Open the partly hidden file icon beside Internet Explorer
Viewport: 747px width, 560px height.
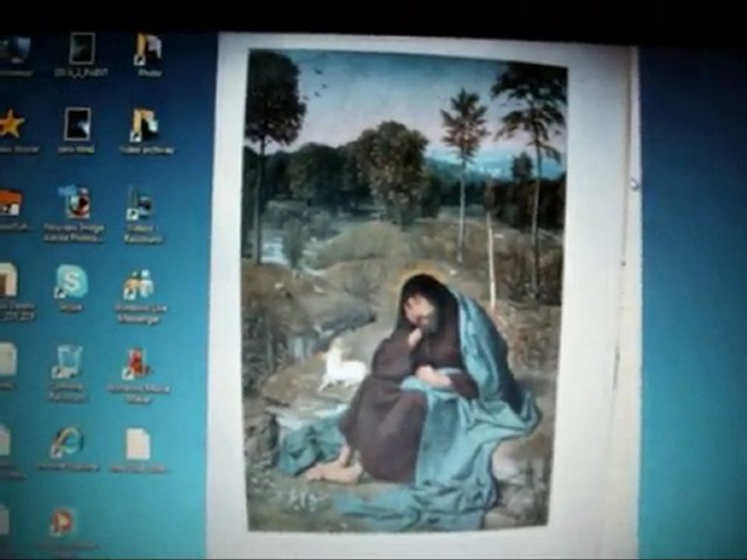point(5,440)
